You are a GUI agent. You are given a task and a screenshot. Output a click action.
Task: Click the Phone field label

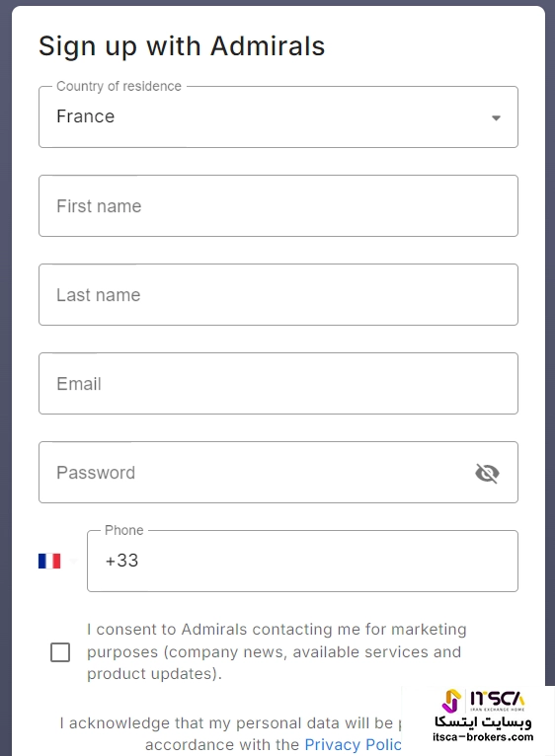pos(124,530)
